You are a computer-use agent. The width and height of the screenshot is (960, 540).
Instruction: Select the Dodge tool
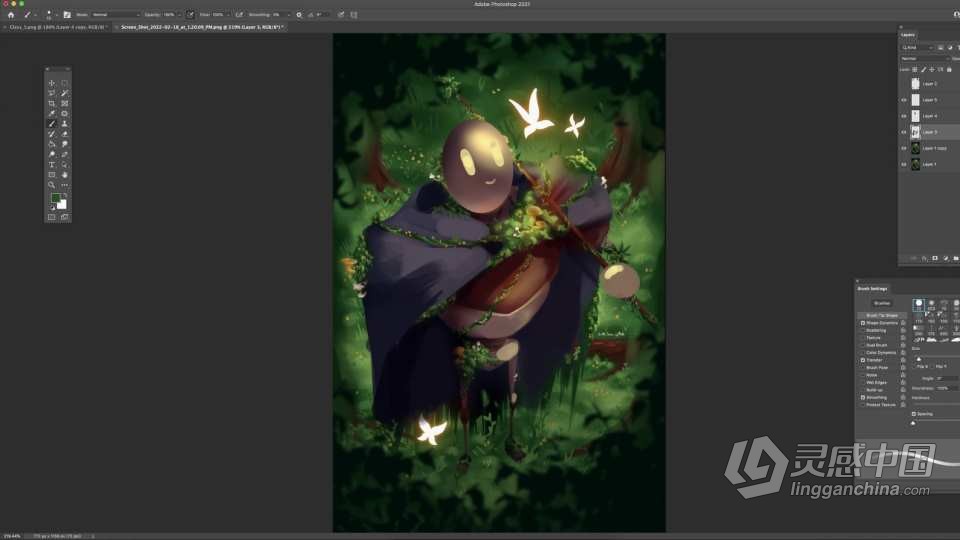click(x=51, y=154)
